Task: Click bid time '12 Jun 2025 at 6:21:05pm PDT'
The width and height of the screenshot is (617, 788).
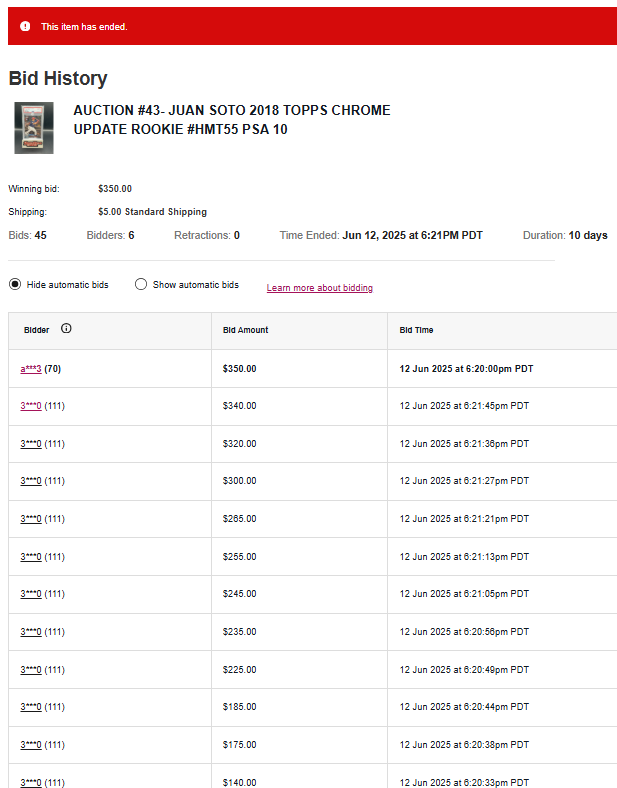Action: click(x=464, y=594)
